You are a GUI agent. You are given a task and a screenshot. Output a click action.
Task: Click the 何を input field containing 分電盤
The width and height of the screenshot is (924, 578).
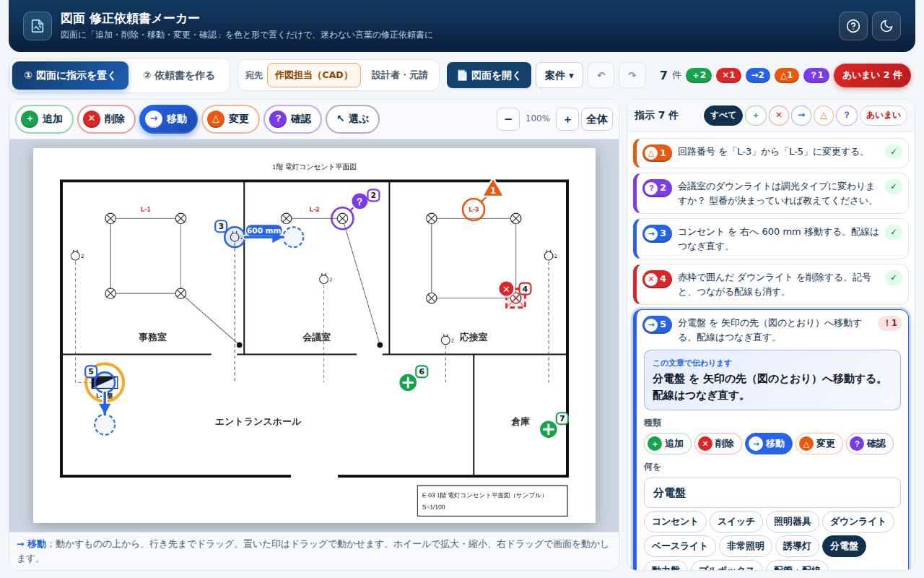[772, 493]
